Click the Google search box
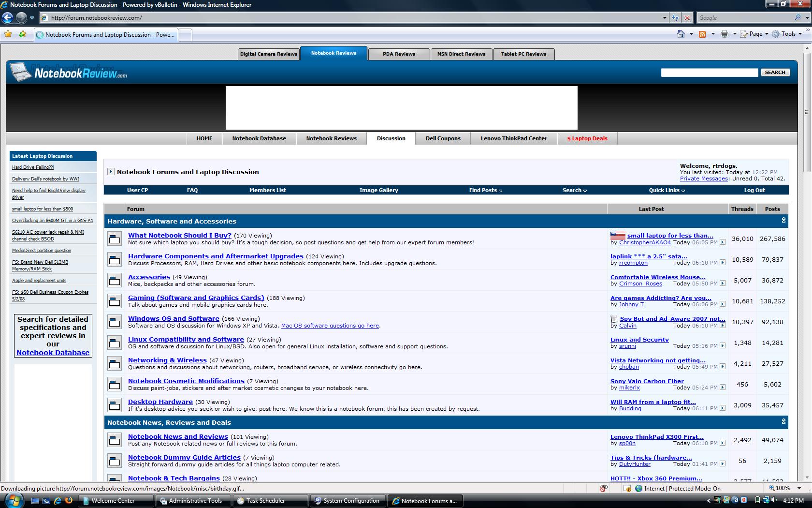The image size is (812, 508). (744, 18)
